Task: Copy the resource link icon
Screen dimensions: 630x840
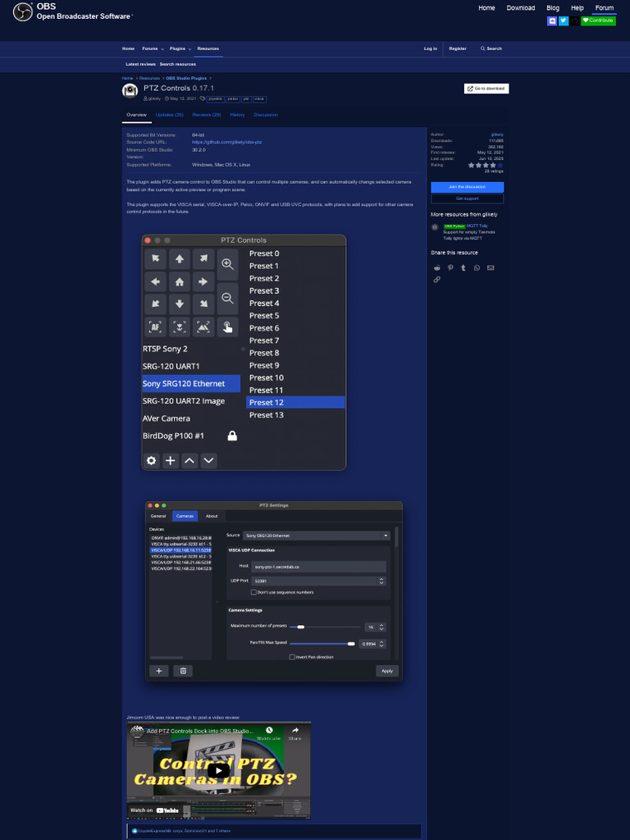Action: 437,280
